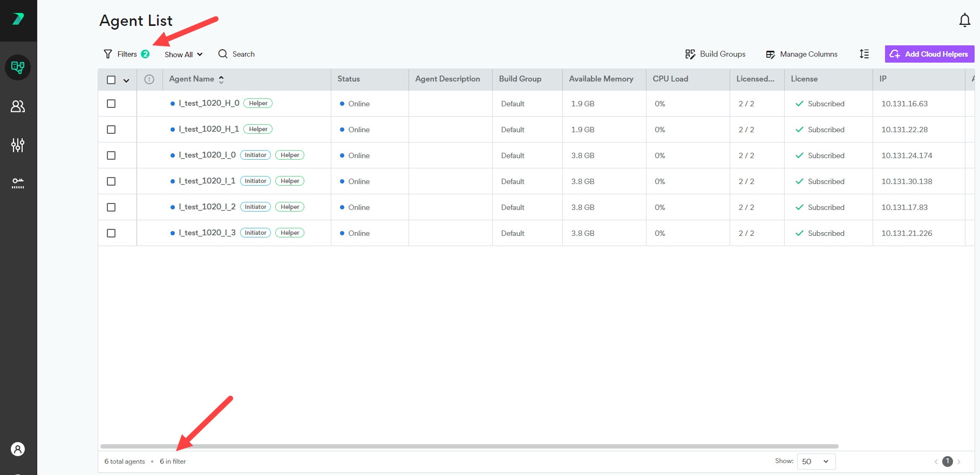This screenshot has height=475, width=980.
Task: Click the row height icon
Action: click(864, 54)
